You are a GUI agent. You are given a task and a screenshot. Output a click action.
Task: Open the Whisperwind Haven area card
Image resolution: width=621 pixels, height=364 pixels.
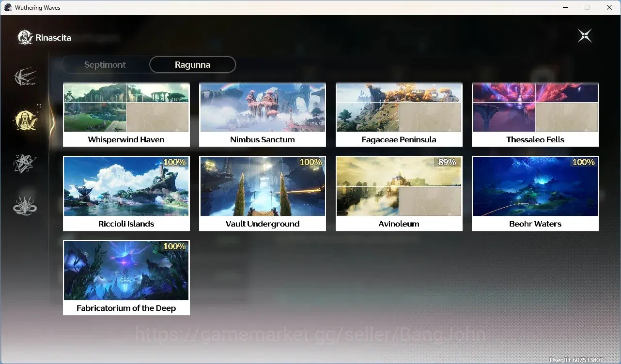click(126, 115)
